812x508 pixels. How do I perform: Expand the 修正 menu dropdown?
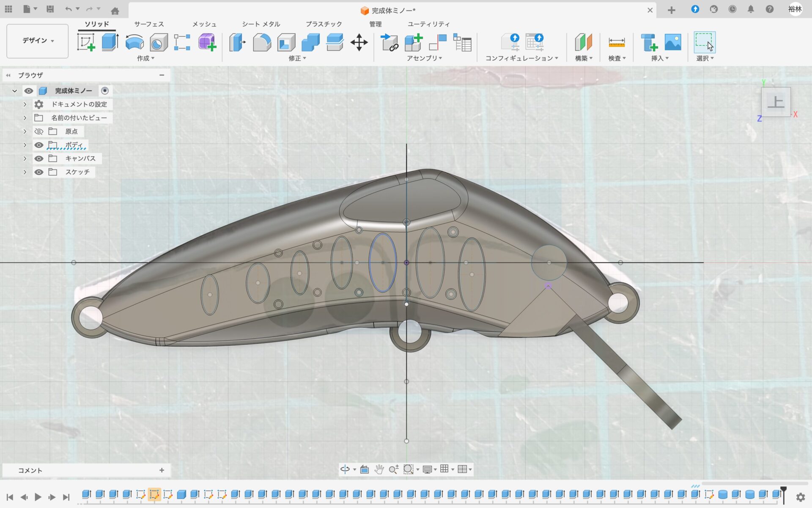click(x=297, y=58)
